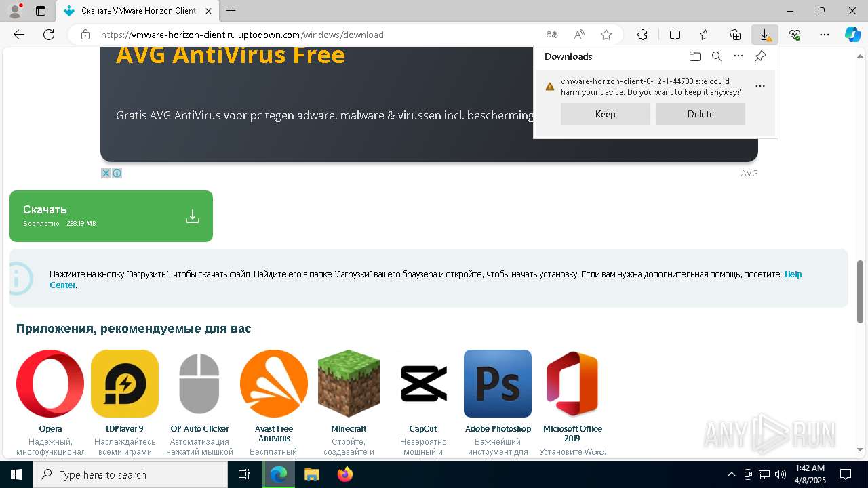Toggle the split screen icon
The height and width of the screenshot is (488, 868).
click(675, 35)
